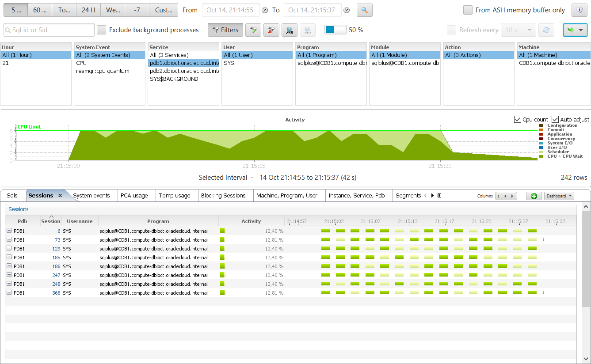Click the Filters button
This screenshot has height=364, width=591.
click(225, 30)
